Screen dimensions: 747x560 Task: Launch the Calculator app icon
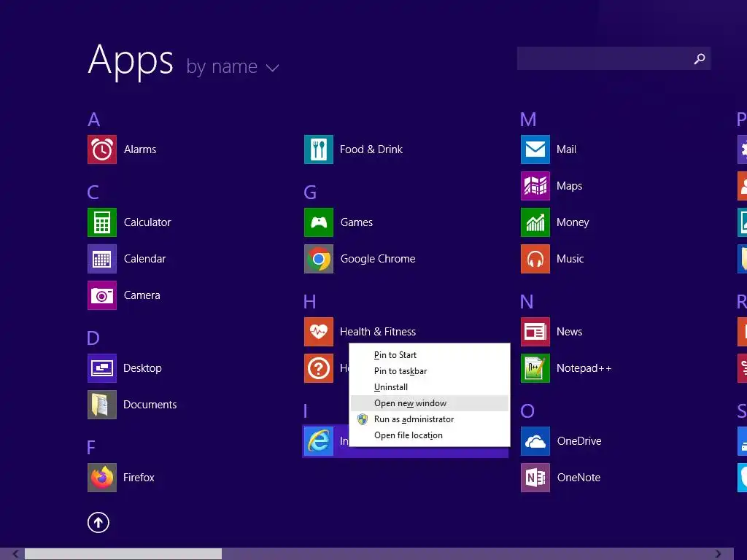pyautogui.click(x=102, y=222)
